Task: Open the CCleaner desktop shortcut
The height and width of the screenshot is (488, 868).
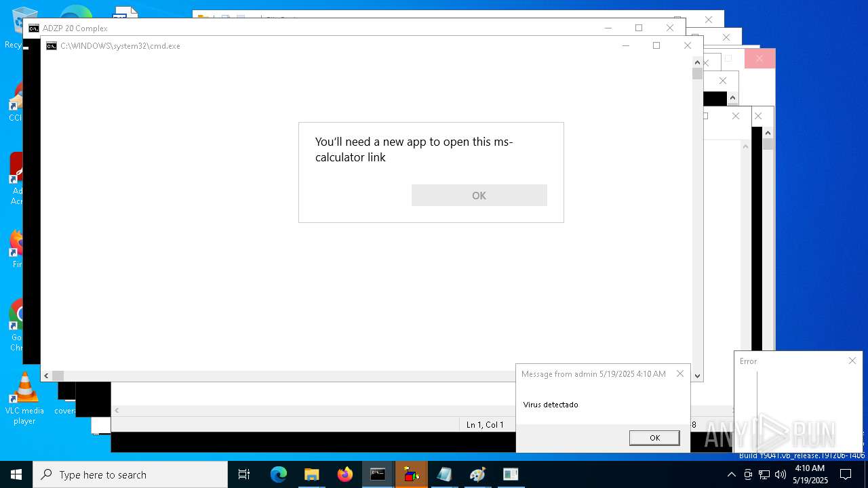Action: 15,102
